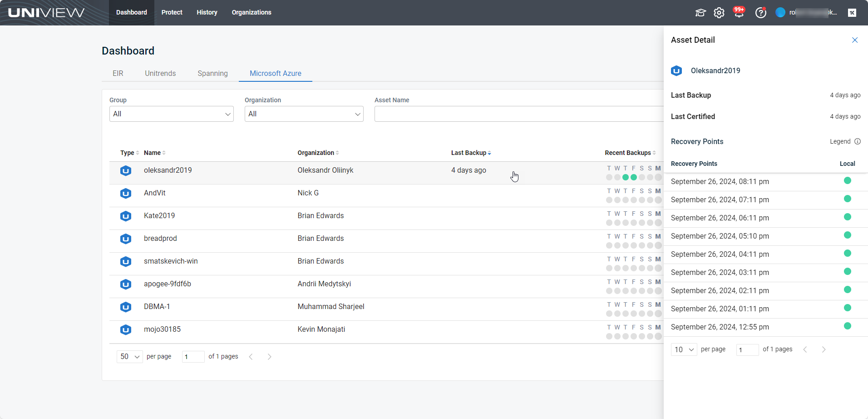
Task: Go to previous page in assets table
Action: (251, 357)
